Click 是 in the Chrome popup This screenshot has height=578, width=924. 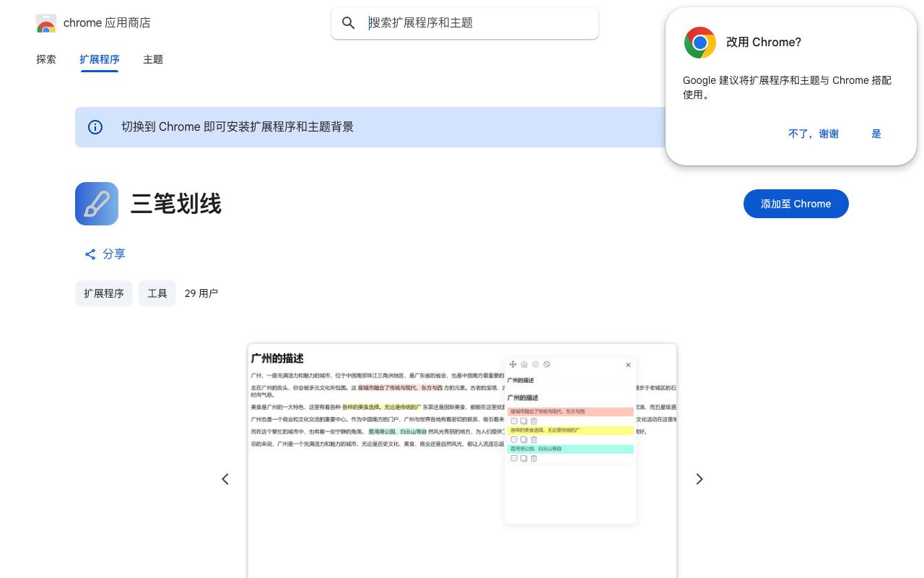pos(876,134)
